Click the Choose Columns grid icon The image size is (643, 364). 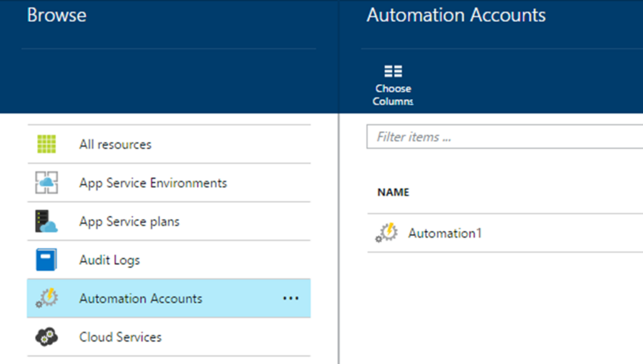pos(393,72)
